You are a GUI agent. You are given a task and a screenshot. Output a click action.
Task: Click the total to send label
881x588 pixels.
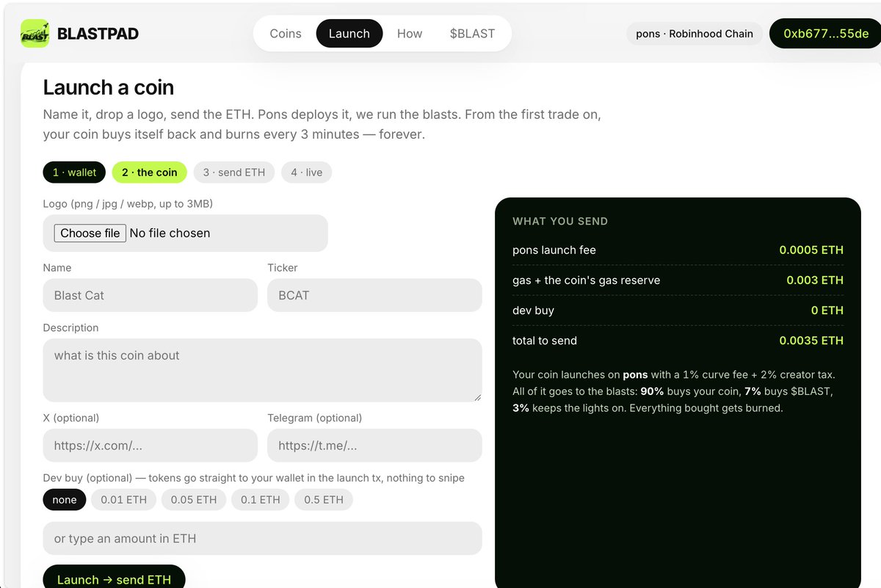pos(545,341)
